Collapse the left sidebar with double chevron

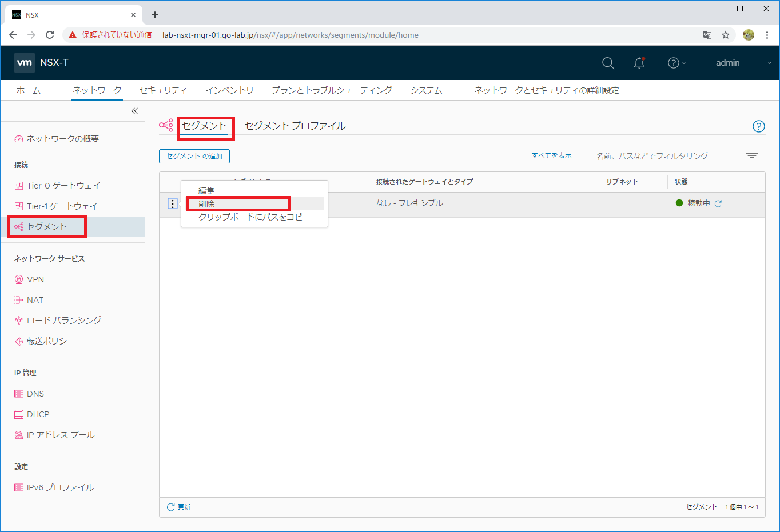[134, 111]
